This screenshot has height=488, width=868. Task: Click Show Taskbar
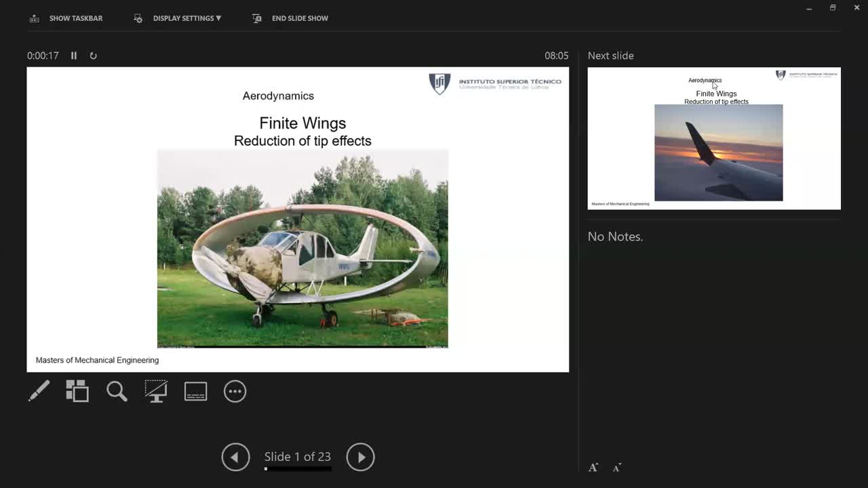66,18
